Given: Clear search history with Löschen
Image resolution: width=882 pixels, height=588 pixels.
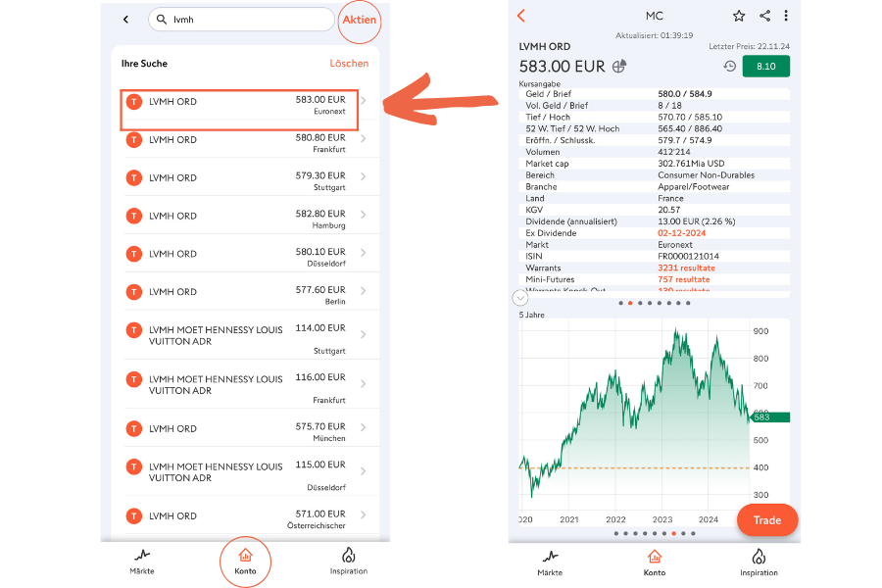Looking at the screenshot, I should [349, 64].
